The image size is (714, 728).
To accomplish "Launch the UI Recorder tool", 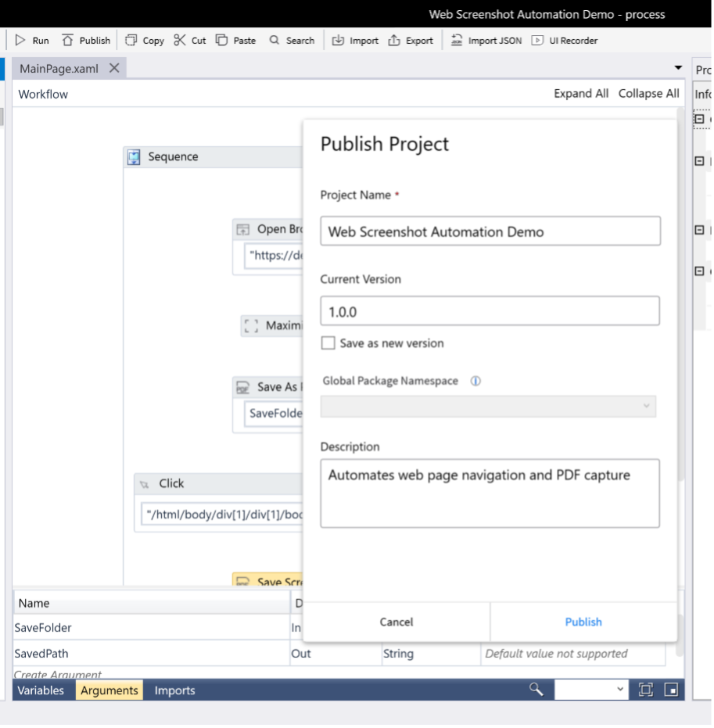I will pos(564,41).
